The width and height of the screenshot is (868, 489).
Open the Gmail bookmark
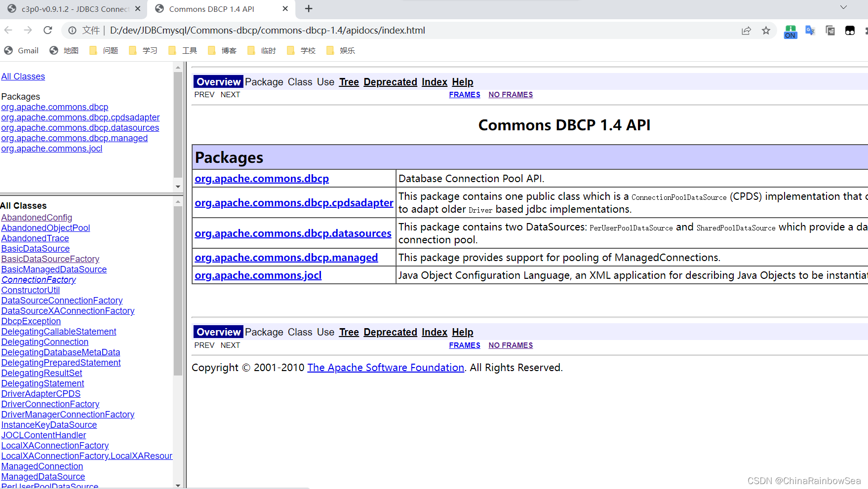pyautogui.click(x=21, y=50)
